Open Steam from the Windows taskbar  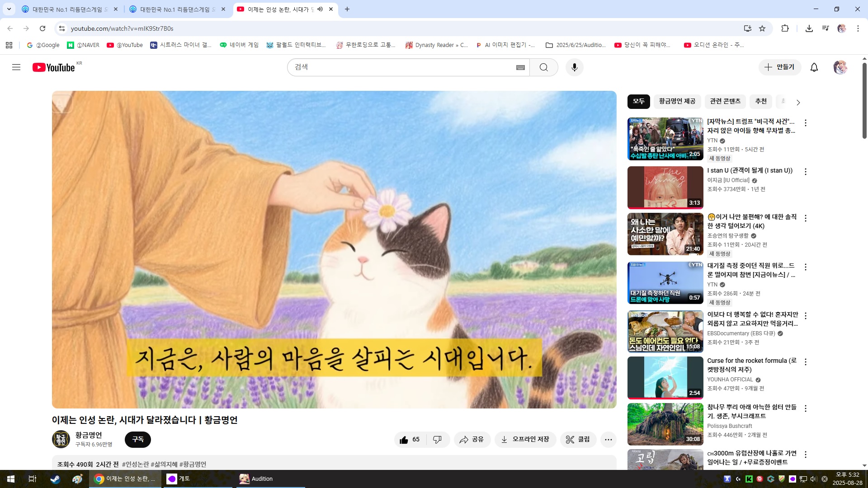pyautogui.click(x=55, y=479)
